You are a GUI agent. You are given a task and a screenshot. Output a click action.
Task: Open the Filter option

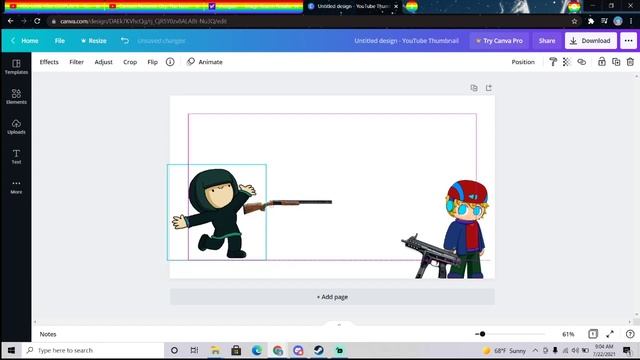click(x=76, y=62)
